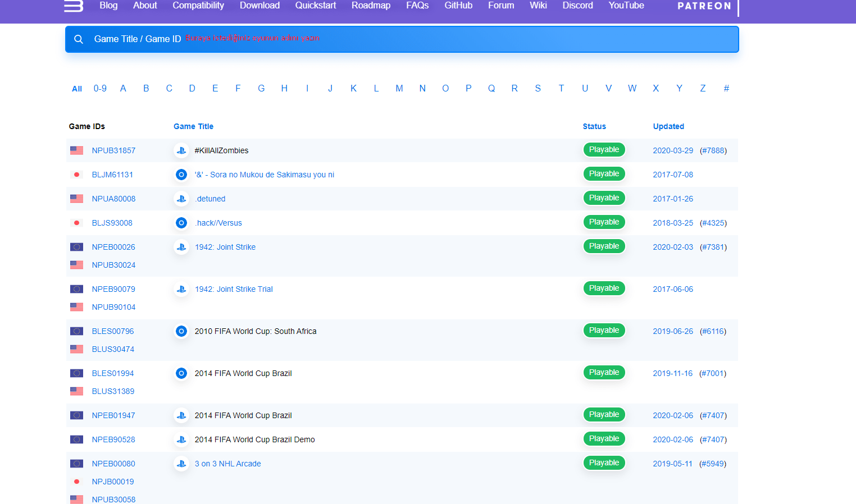The height and width of the screenshot is (504, 856).
Task: Click the PlayStation icon beside 1942: Joint Strike Trial
Action: tap(181, 289)
